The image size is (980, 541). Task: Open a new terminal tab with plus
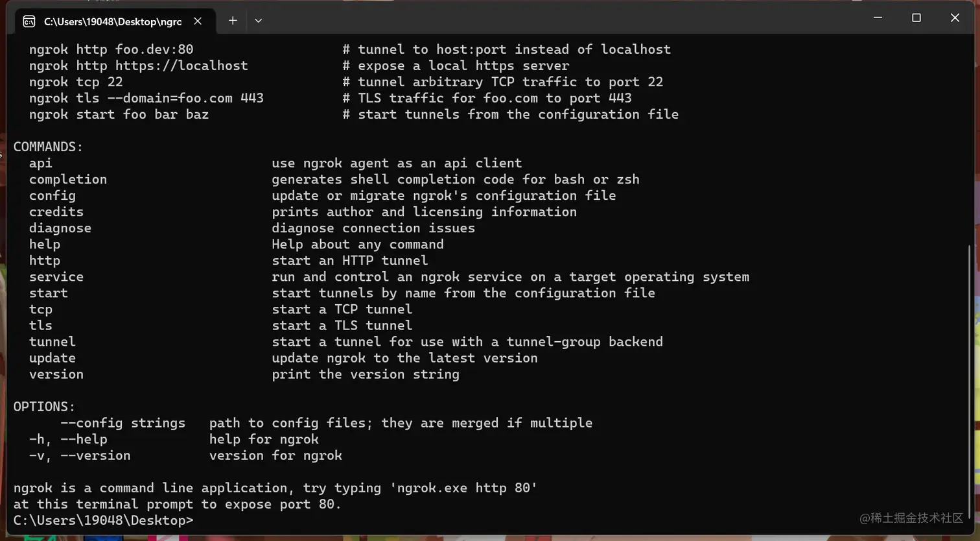(233, 21)
